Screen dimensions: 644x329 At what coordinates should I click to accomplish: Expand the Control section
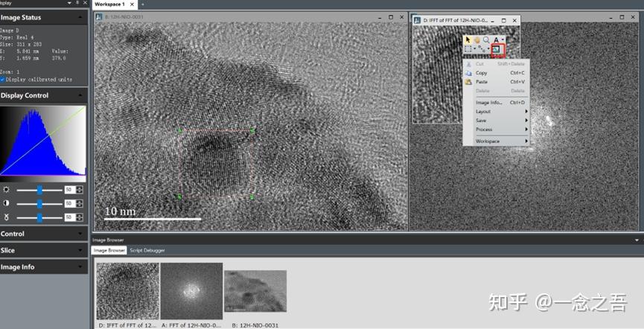click(x=80, y=234)
